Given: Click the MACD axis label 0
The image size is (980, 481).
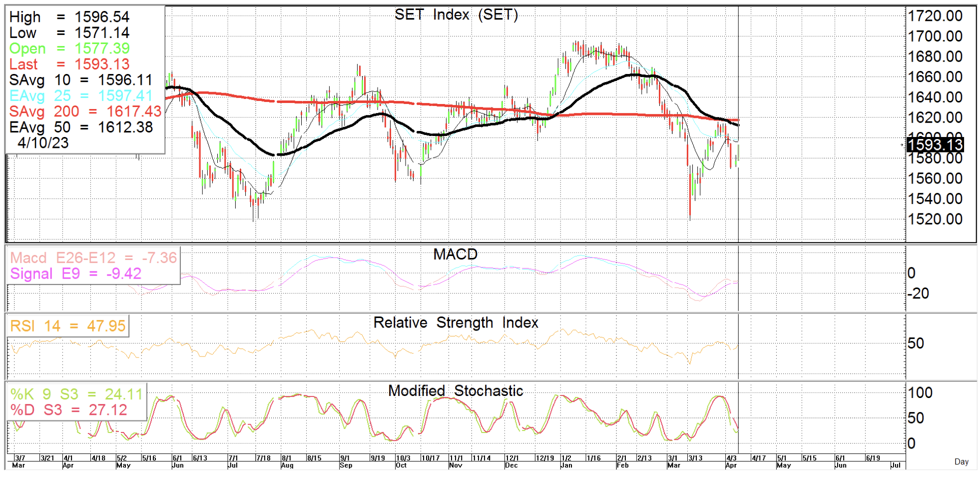Looking at the screenshot, I should pyautogui.click(x=912, y=273).
